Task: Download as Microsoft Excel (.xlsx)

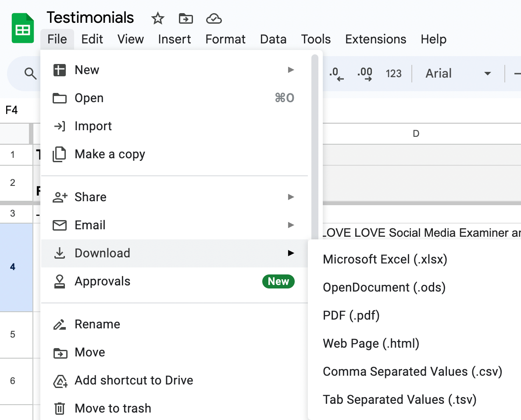Action: point(414,259)
